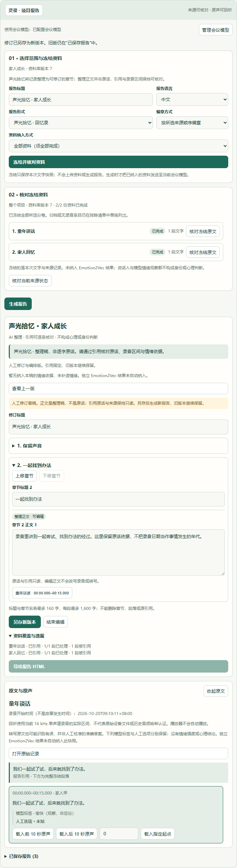The width and height of the screenshot is (237, 868).
Task: Click the 1. 童年谈话 row title
Action: pyautogui.click(x=24, y=231)
